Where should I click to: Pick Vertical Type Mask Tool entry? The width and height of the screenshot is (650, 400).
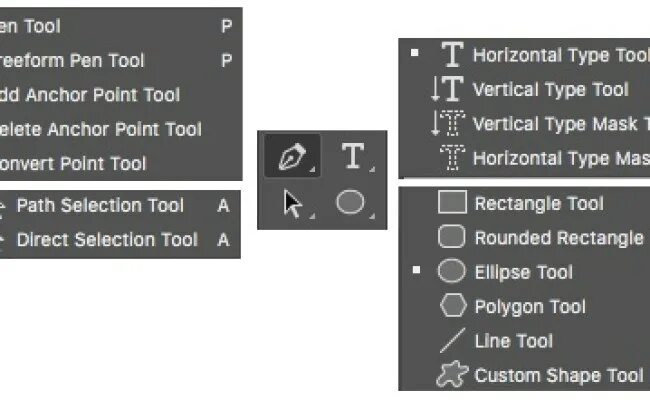[x=560, y=124]
